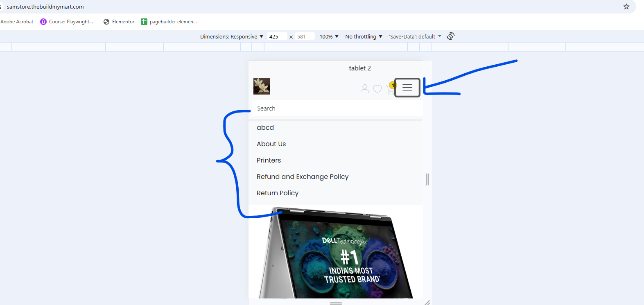Open the Return Policy menu item
This screenshot has width=644, height=305.
278,193
